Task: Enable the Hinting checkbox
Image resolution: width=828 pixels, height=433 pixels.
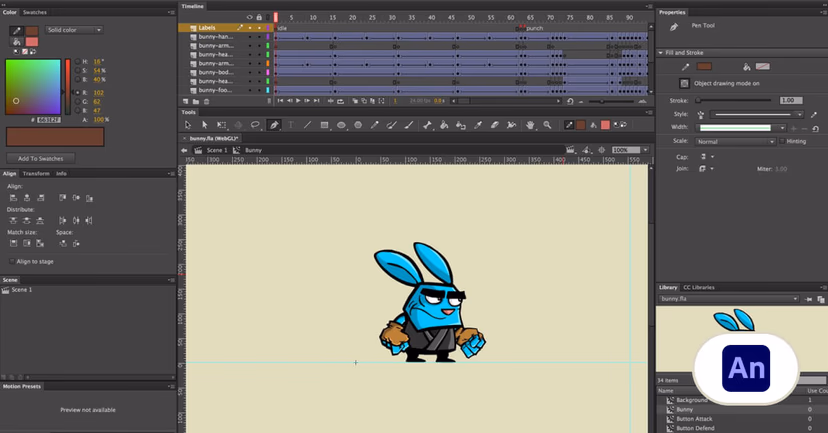Action: click(x=782, y=142)
